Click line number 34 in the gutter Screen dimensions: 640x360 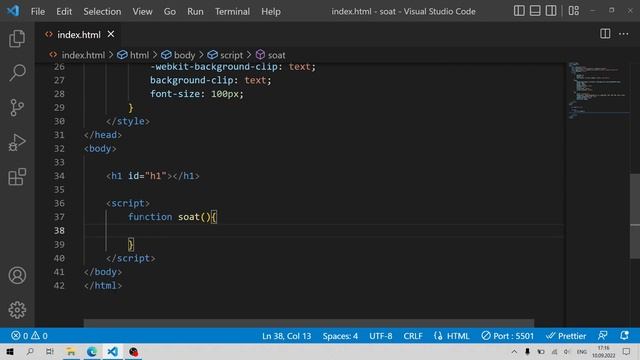pos(59,176)
